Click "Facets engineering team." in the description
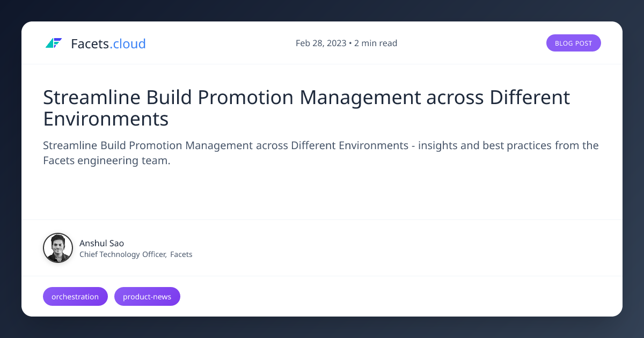Viewport: 644px width, 338px height. point(106,160)
